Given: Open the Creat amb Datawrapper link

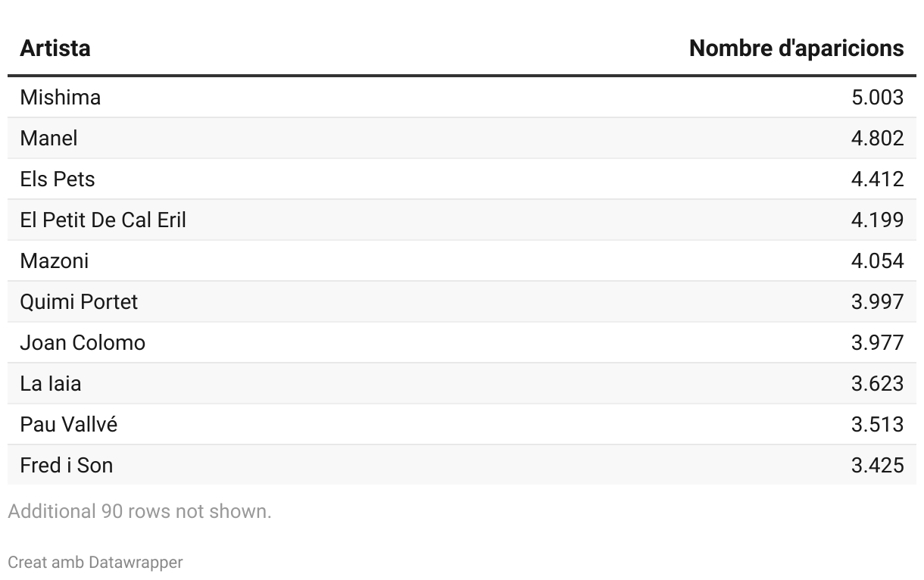Looking at the screenshot, I should [95, 563].
